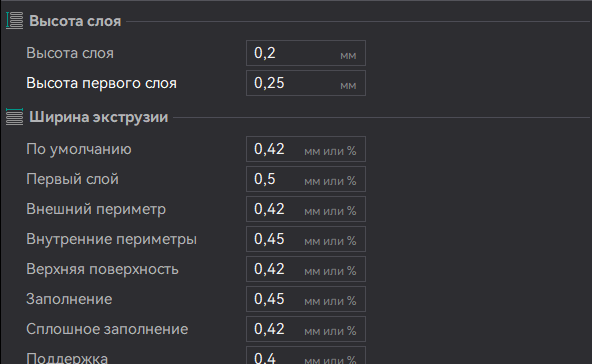
Task: Edit the Первый слой width field
Action: click(306, 179)
